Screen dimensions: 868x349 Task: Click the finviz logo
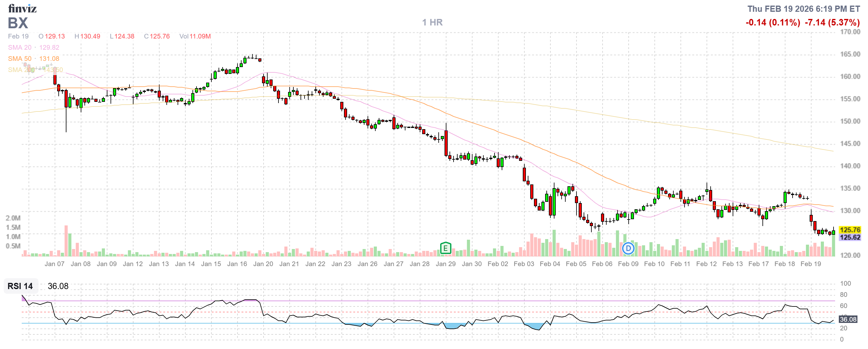click(22, 8)
